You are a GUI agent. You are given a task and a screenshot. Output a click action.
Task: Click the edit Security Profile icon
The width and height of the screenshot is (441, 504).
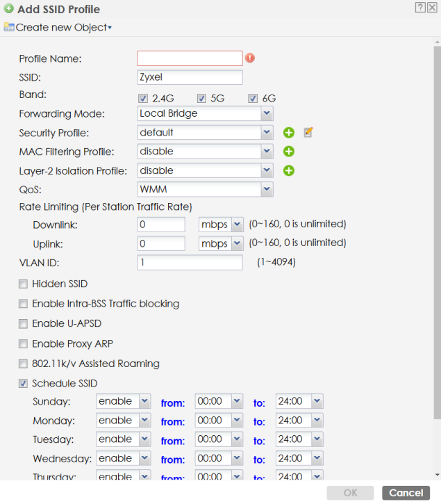click(308, 132)
